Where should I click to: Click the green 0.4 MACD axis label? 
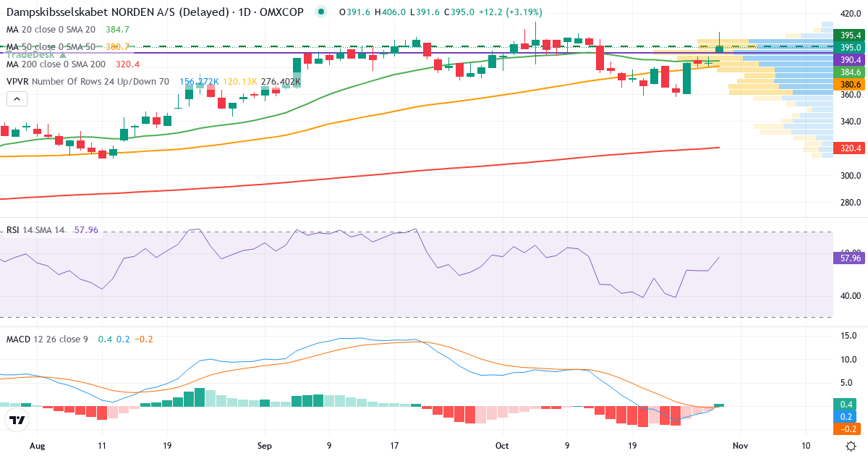point(846,404)
